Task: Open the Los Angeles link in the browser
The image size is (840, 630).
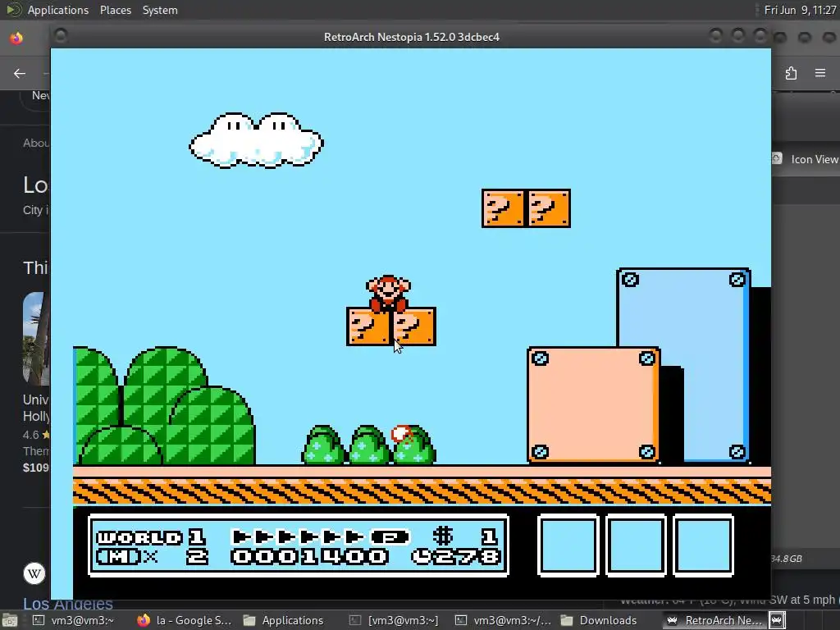Action: pos(68,605)
